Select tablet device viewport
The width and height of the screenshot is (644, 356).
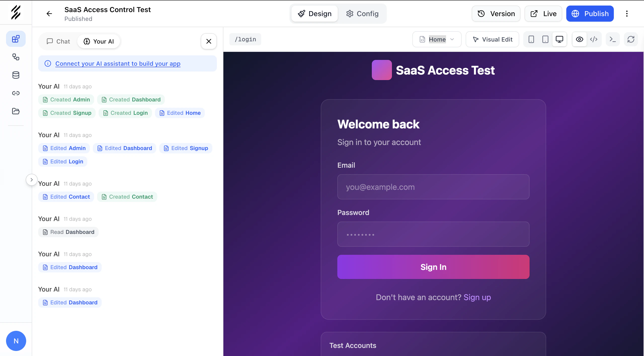click(545, 39)
